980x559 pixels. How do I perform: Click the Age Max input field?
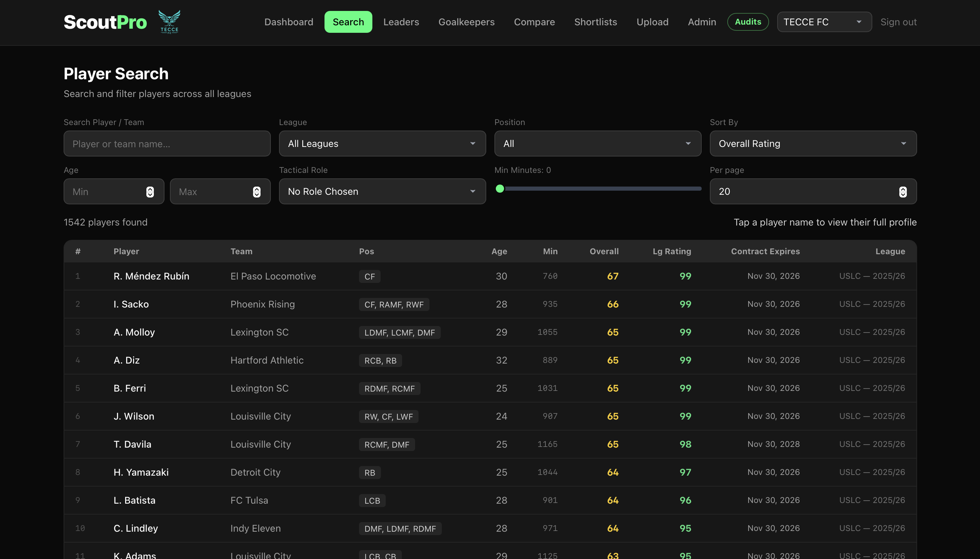[220, 191]
